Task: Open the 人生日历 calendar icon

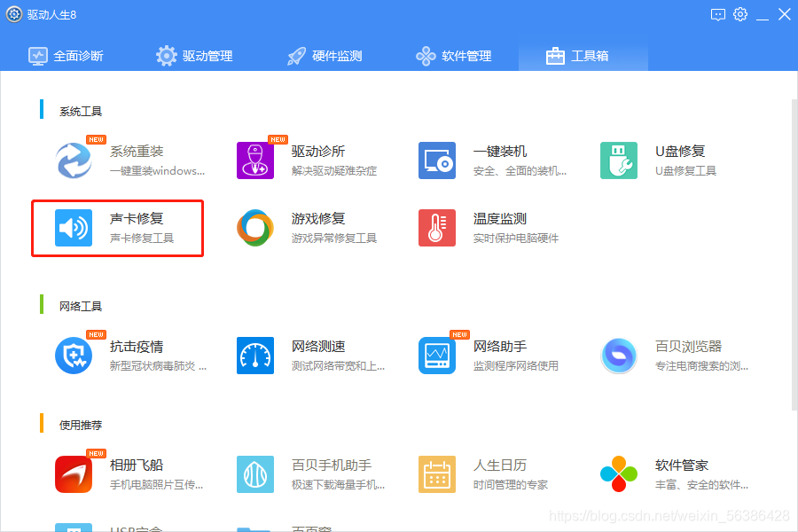Action: (437, 474)
